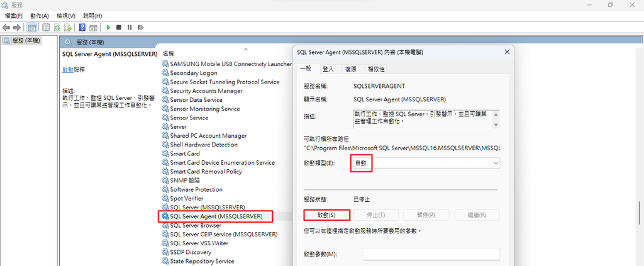The width and height of the screenshot is (644, 266).
Task: Select Sensor Service row
Action: tap(189, 118)
